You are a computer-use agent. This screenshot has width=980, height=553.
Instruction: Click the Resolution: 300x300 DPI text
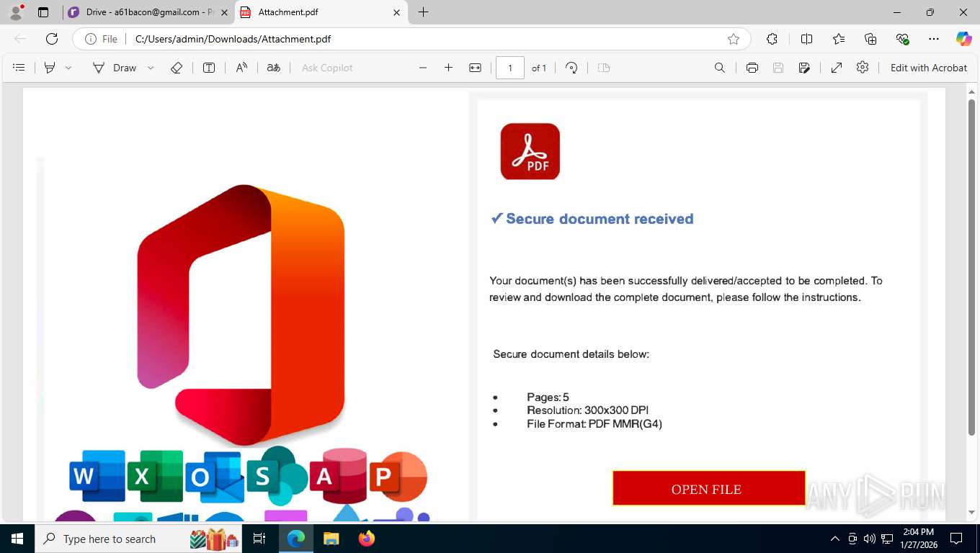pyautogui.click(x=587, y=410)
